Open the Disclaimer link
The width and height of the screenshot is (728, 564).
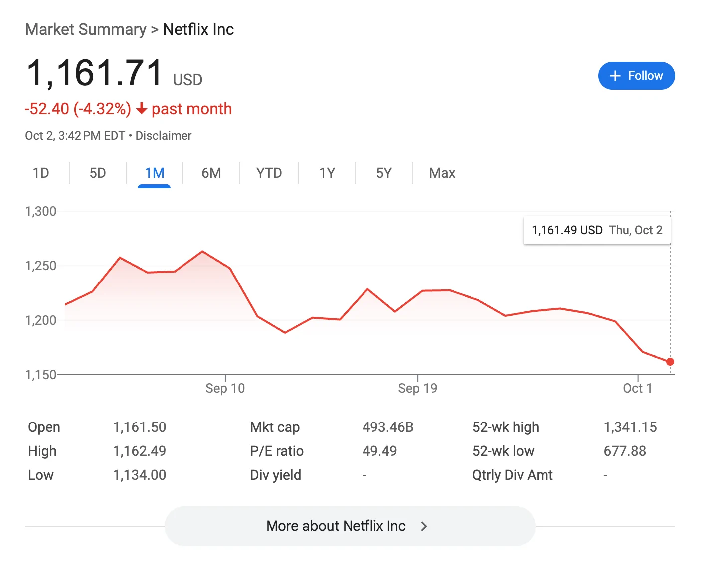pyautogui.click(x=164, y=136)
